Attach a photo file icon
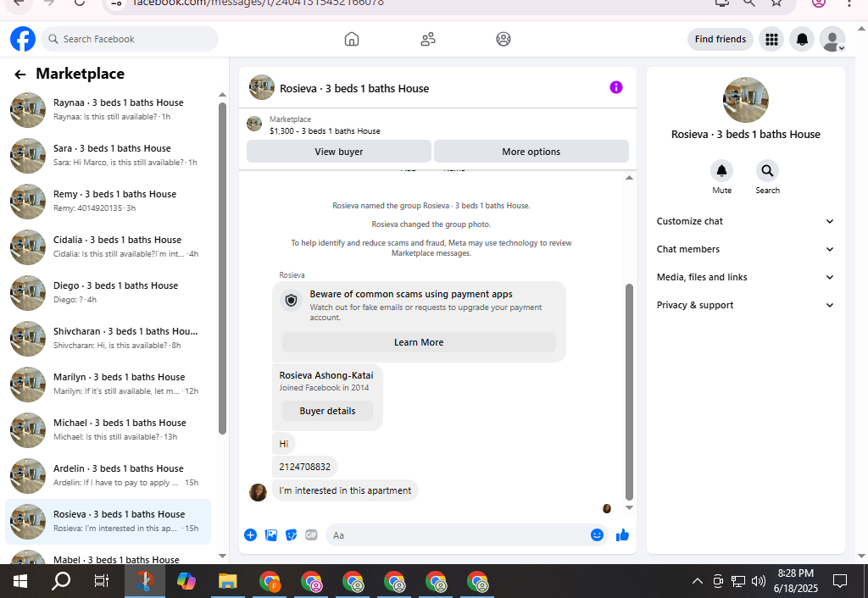The height and width of the screenshot is (598, 868). (270, 535)
